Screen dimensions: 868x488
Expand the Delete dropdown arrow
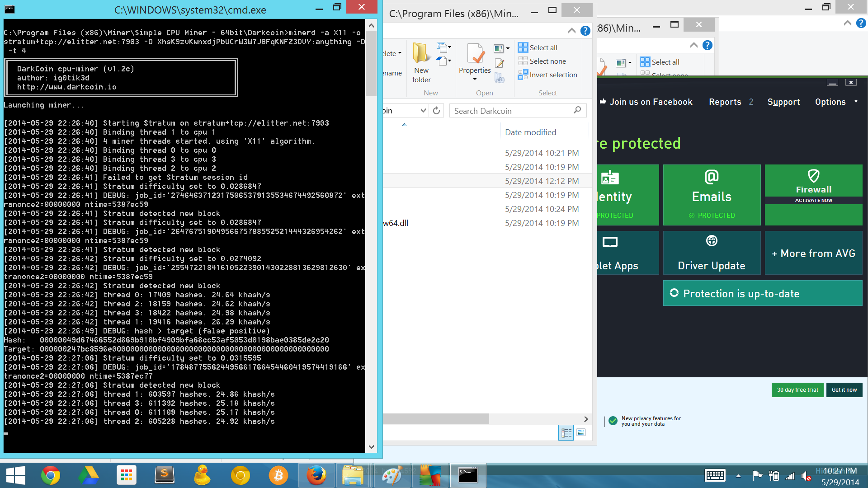[400, 53]
